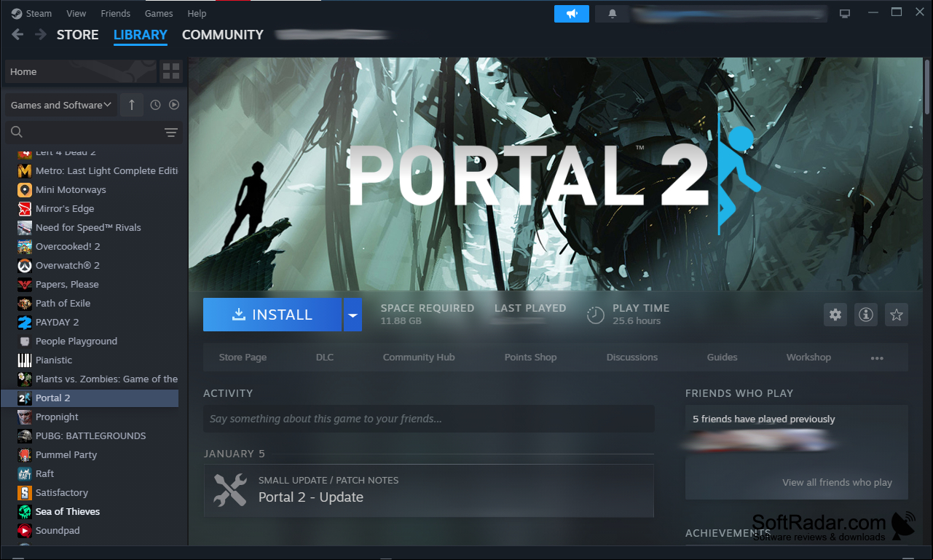Screen dimensions: 933x560
Task: Go forward with the right arrow
Action: click(41, 34)
